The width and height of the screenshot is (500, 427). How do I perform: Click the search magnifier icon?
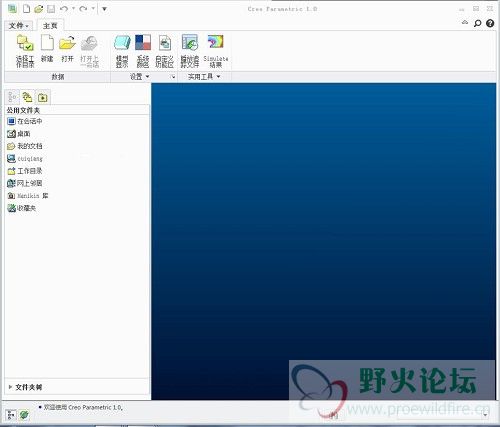[x=478, y=23]
